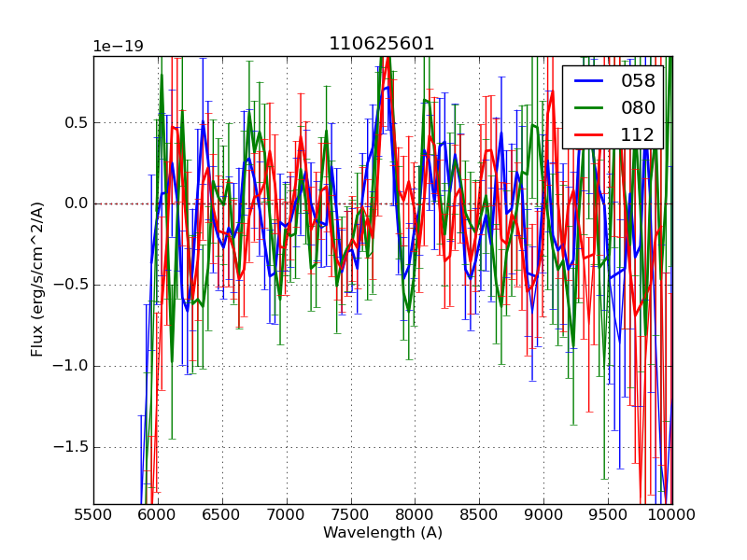Click the 1e-19 exponent label
747x560 pixels.
tap(118, 47)
